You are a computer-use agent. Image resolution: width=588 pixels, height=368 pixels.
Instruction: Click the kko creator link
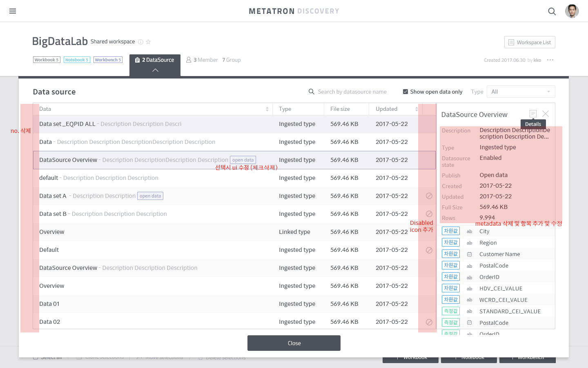click(x=537, y=60)
